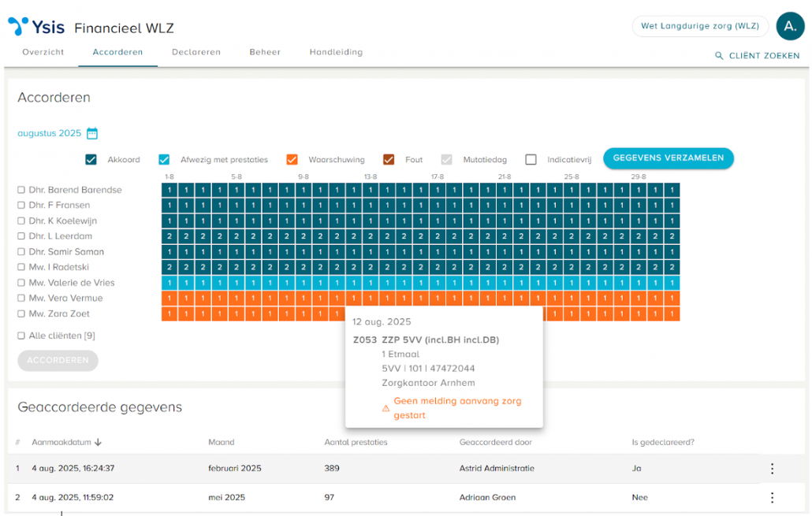Click the Gegevens verzamelen button

668,158
